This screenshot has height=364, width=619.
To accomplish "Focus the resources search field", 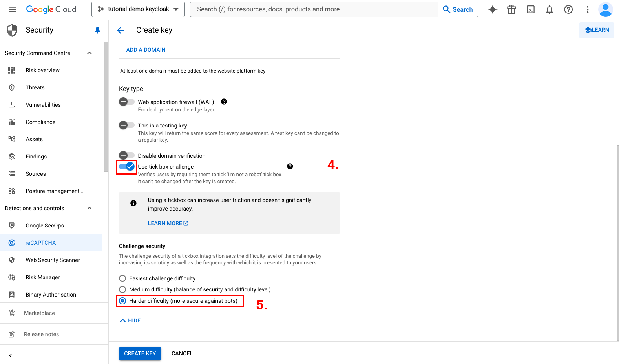I will [x=314, y=9].
